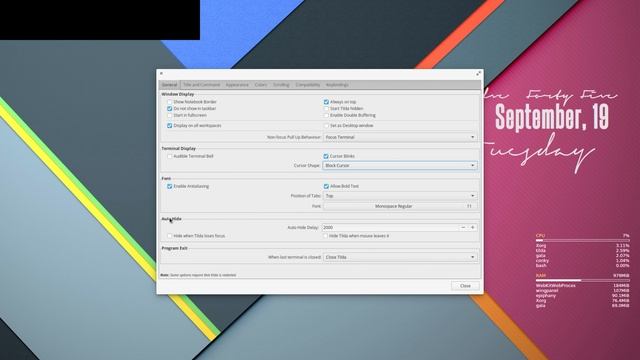The height and width of the screenshot is (360, 640).
Task: Maximize the dialog using the title bar expand icon
Action: pos(478,73)
